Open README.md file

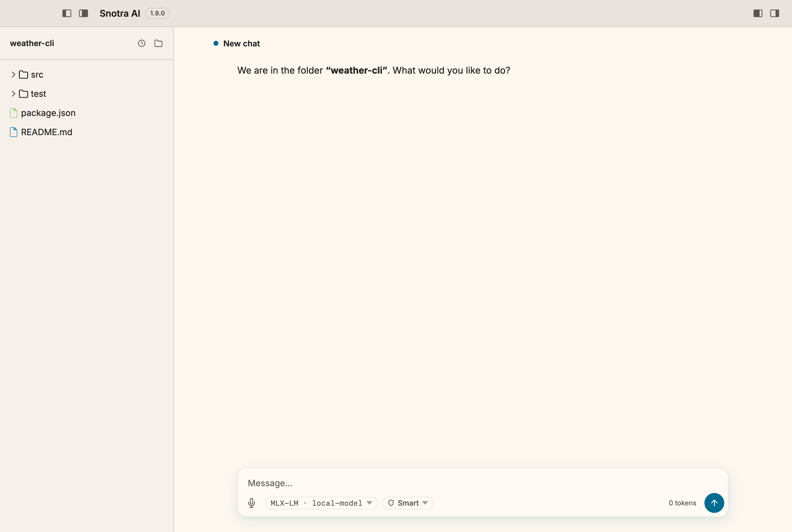(x=87, y=132)
